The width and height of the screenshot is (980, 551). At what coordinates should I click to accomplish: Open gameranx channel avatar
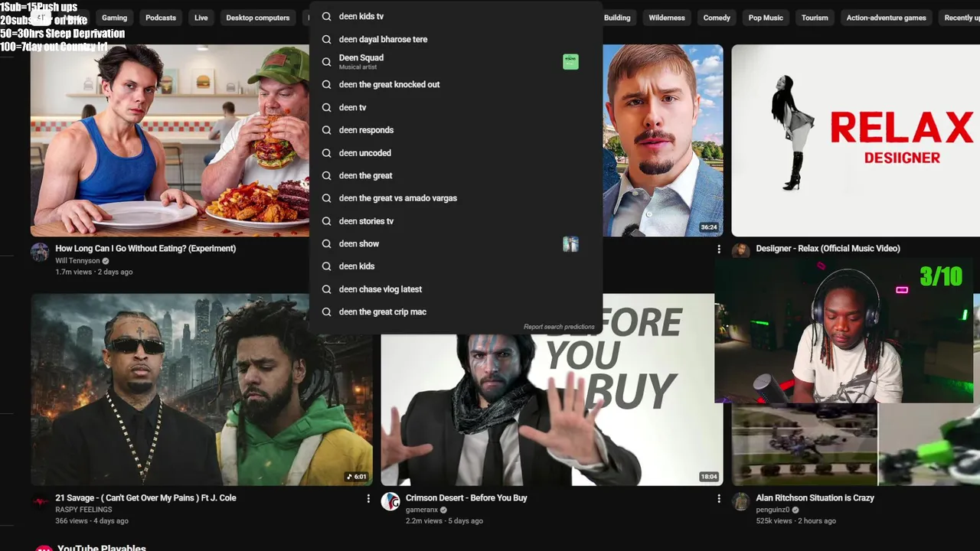[390, 502]
